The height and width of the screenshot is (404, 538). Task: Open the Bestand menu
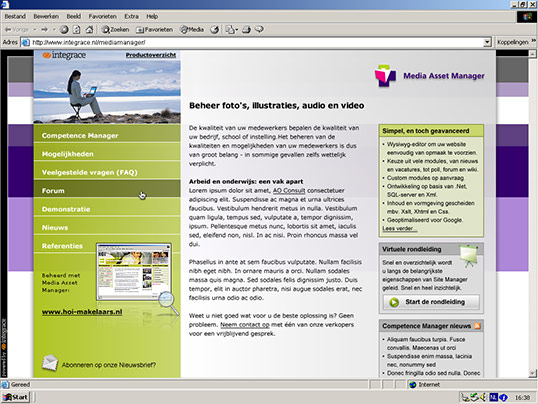point(15,16)
